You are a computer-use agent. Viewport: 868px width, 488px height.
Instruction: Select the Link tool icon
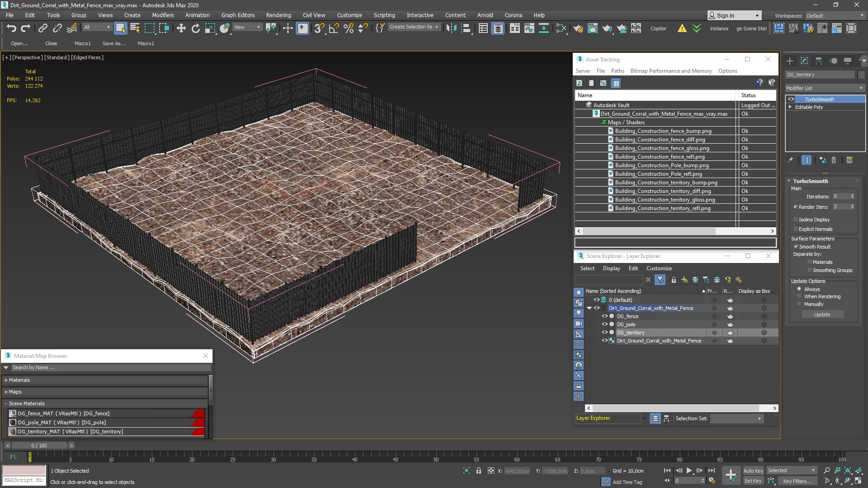pyautogui.click(x=42, y=28)
